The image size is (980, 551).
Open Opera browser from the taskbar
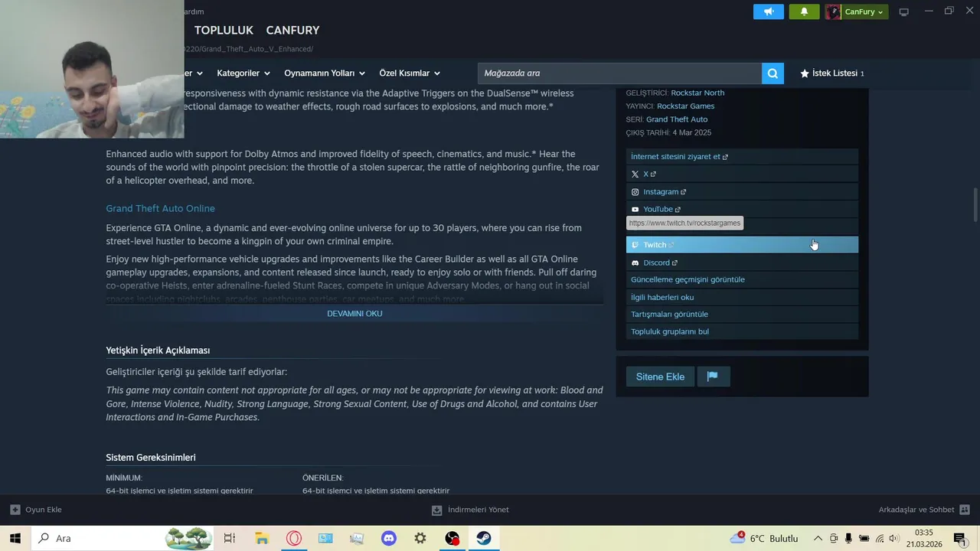pyautogui.click(x=294, y=538)
